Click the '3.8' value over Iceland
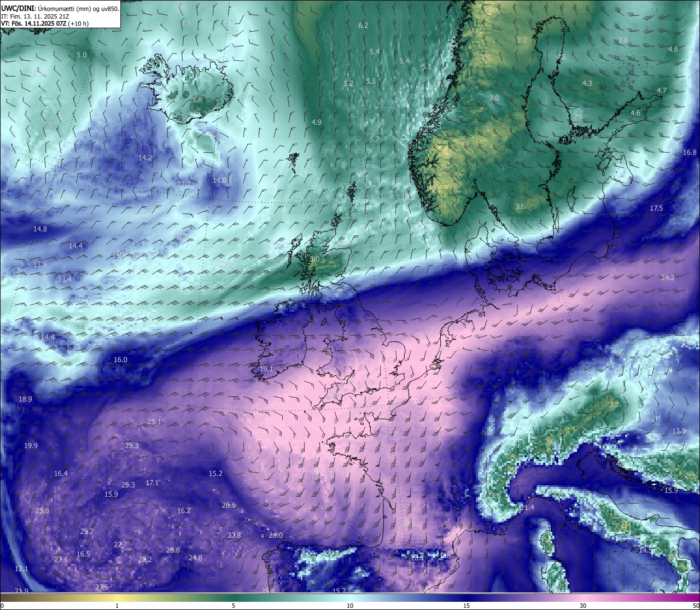 point(197,100)
